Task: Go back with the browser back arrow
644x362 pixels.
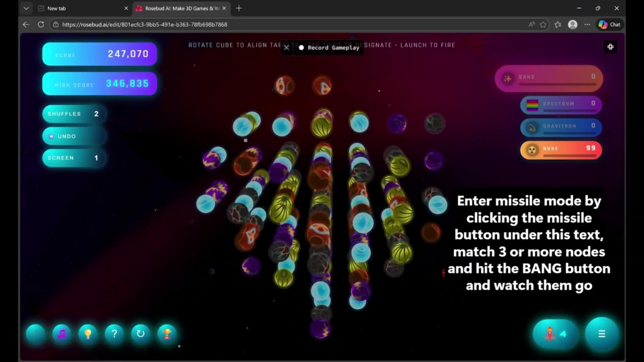Action: (26, 24)
